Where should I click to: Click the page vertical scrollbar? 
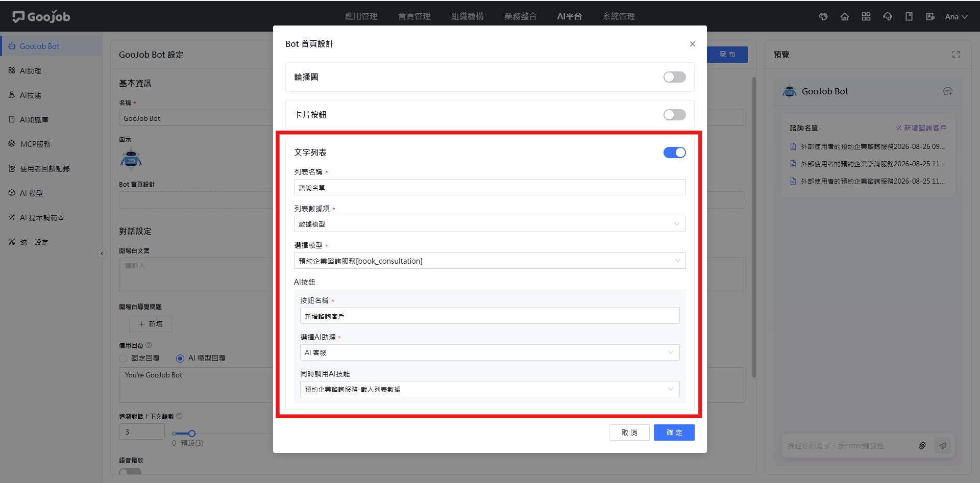click(754, 227)
